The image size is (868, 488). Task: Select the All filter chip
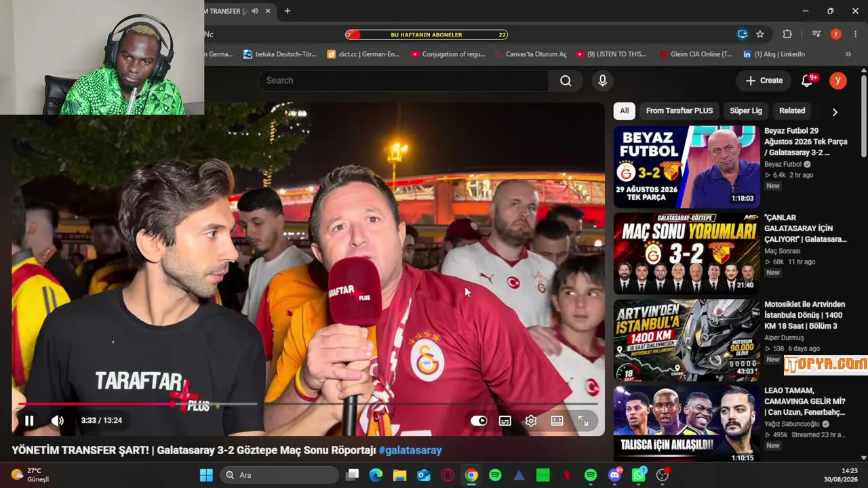(624, 110)
